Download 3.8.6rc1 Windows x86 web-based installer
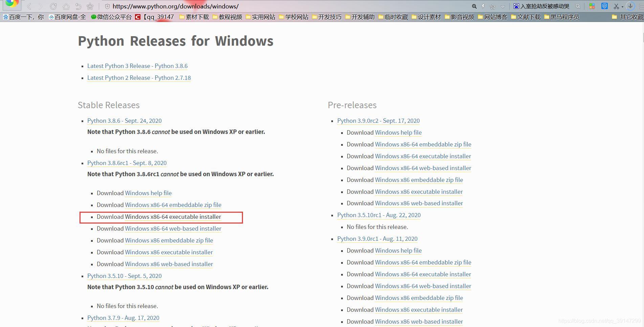This screenshot has height=327, width=644. pyautogui.click(x=169, y=264)
